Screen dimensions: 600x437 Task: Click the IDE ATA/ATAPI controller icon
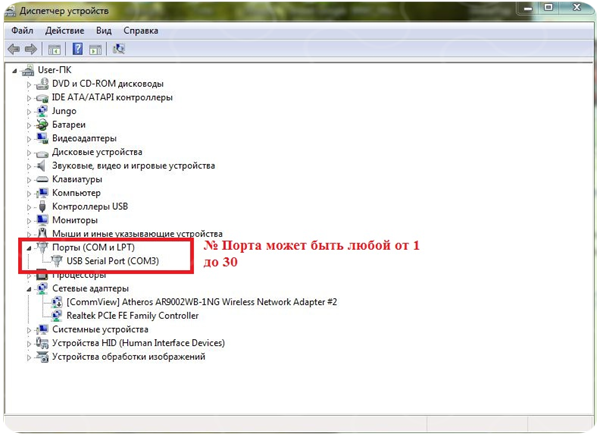42,98
